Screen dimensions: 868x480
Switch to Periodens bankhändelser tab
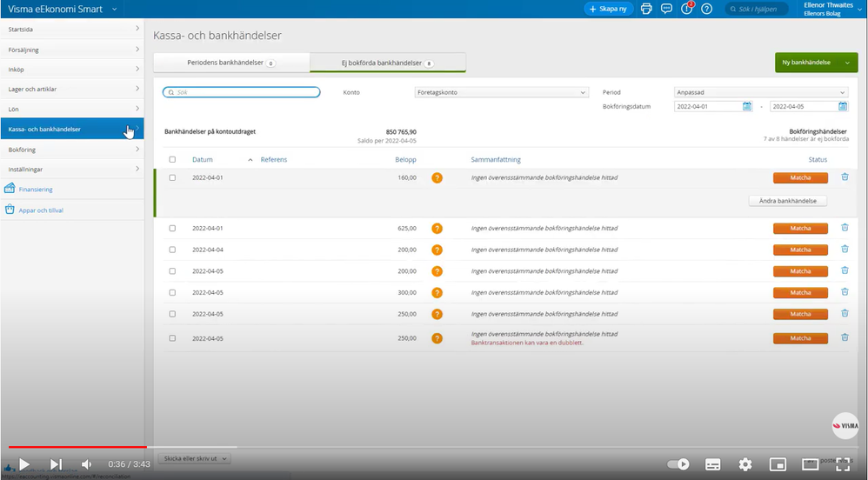pyautogui.click(x=231, y=63)
